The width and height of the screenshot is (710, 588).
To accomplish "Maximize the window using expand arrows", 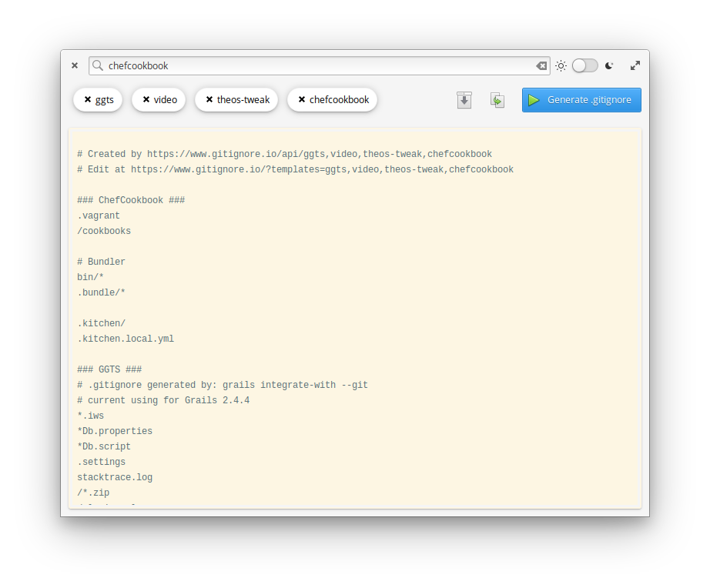I will 635,66.
